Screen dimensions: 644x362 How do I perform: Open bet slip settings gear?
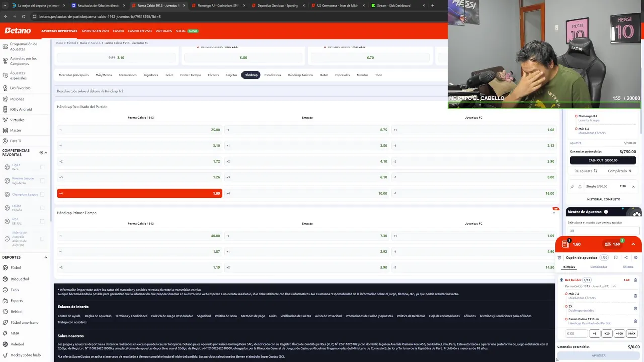(x=636, y=258)
